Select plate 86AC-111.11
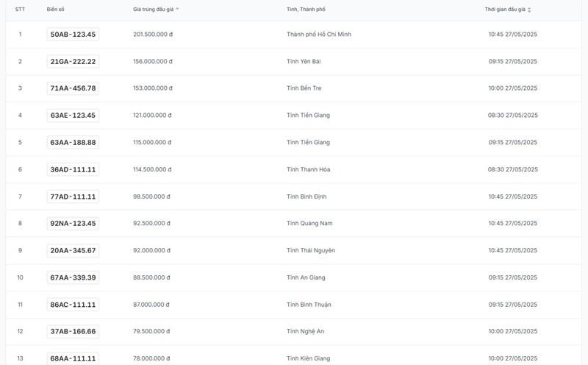This screenshot has height=365, width=588. click(73, 305)
